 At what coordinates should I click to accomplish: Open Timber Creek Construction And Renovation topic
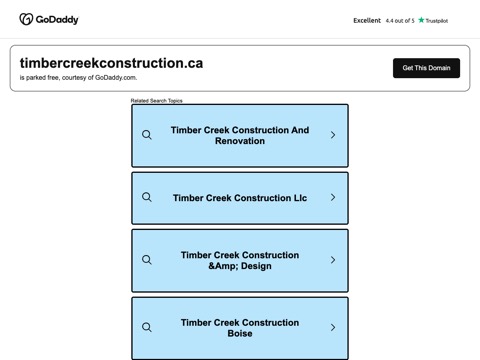tap(240, 136)
